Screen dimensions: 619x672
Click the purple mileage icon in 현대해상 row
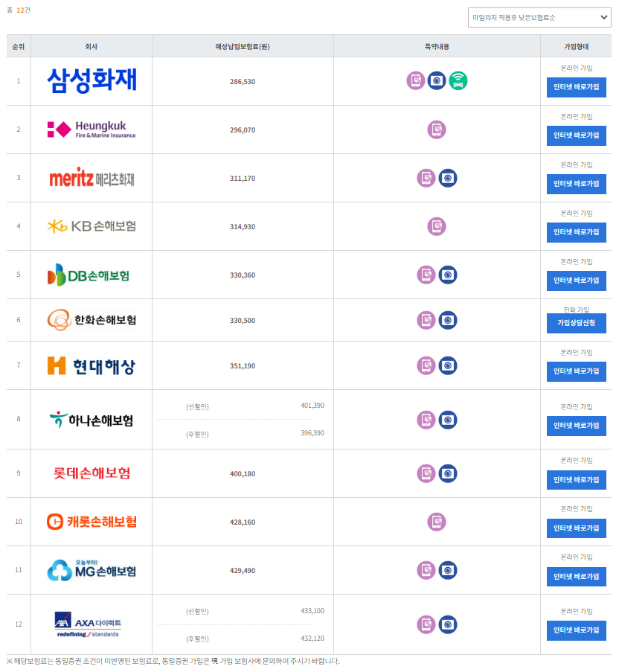[x=426, y=365]
